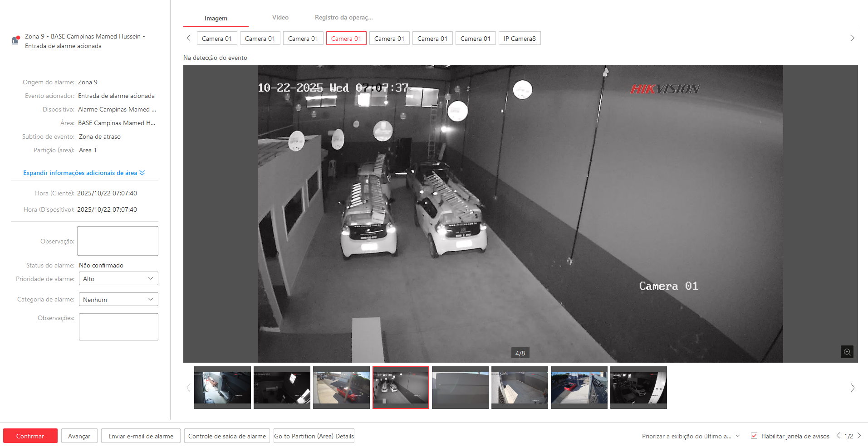Screen dimensions: 868x447
Task: Open Prioridade de alarme dropdown
Action: point(118,278)
